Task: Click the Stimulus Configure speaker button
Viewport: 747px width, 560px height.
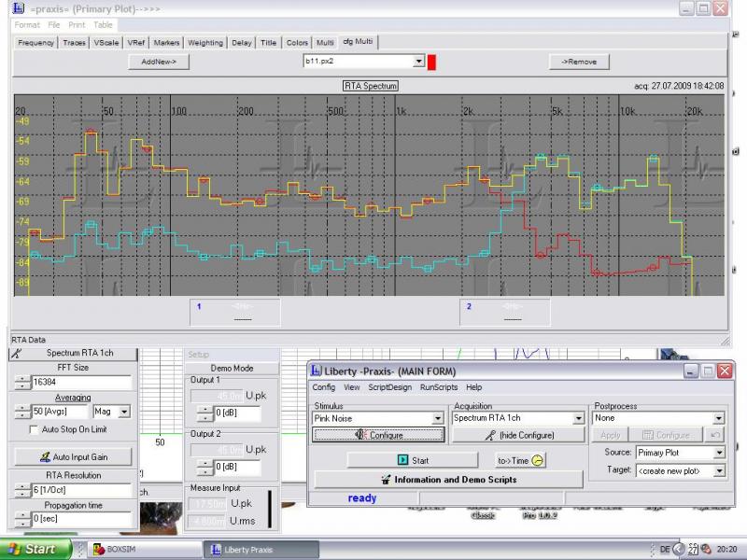Action: point(378,435)
